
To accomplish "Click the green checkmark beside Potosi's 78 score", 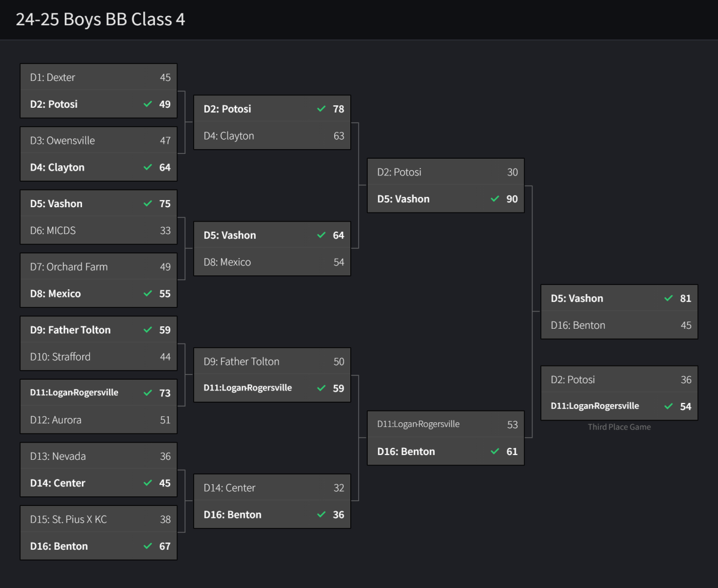I will (x=322, y=109).
